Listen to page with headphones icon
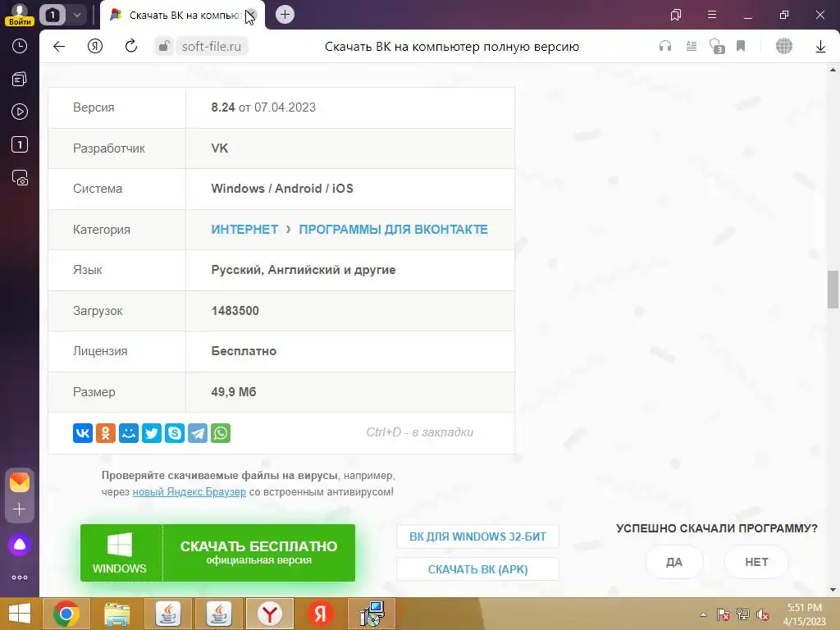This screenshot has height=630, width=840. pos(664,46)
